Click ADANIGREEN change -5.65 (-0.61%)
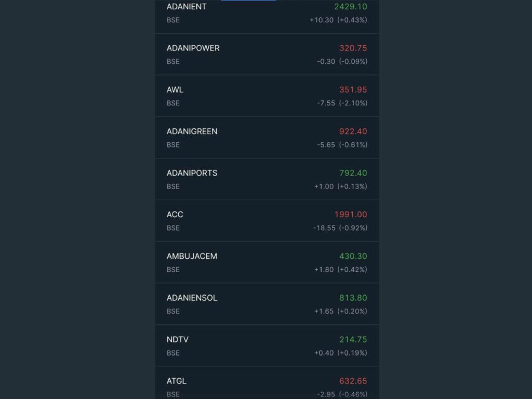Image resolution: width=532 pixels, height=399 pixels. pyautogui.click(x=342, y=145)
